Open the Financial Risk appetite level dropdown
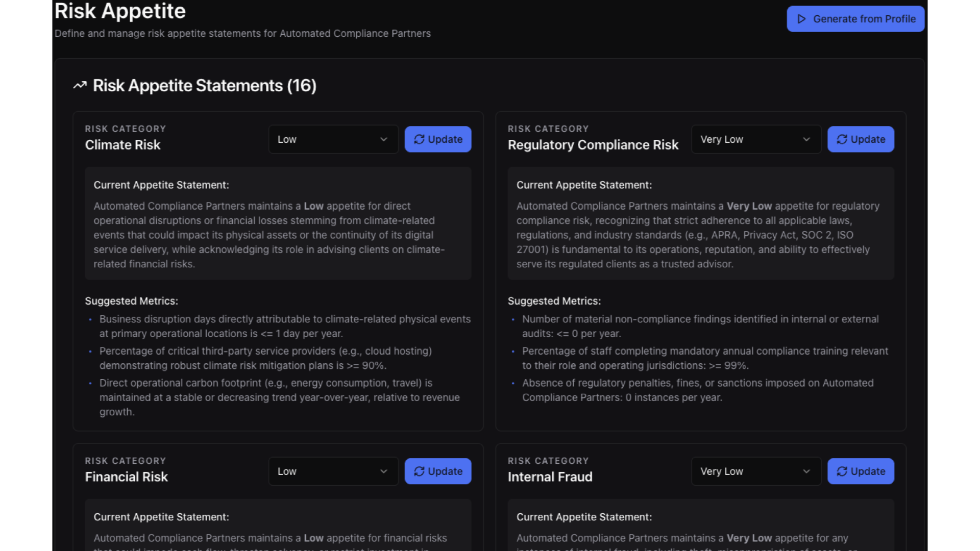 tap(333, 471)
